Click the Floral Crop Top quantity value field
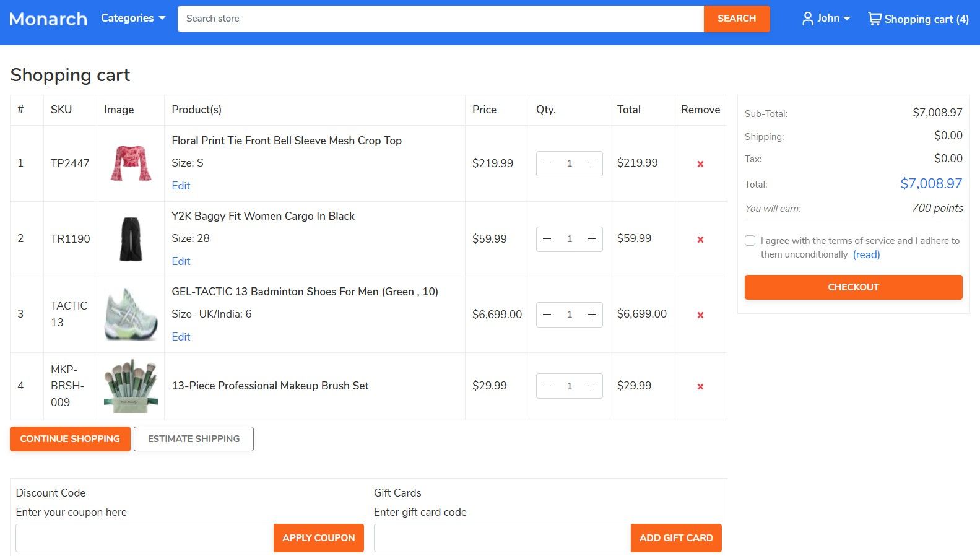The height and width of the screenshot is (556, 980). (570, 163)
